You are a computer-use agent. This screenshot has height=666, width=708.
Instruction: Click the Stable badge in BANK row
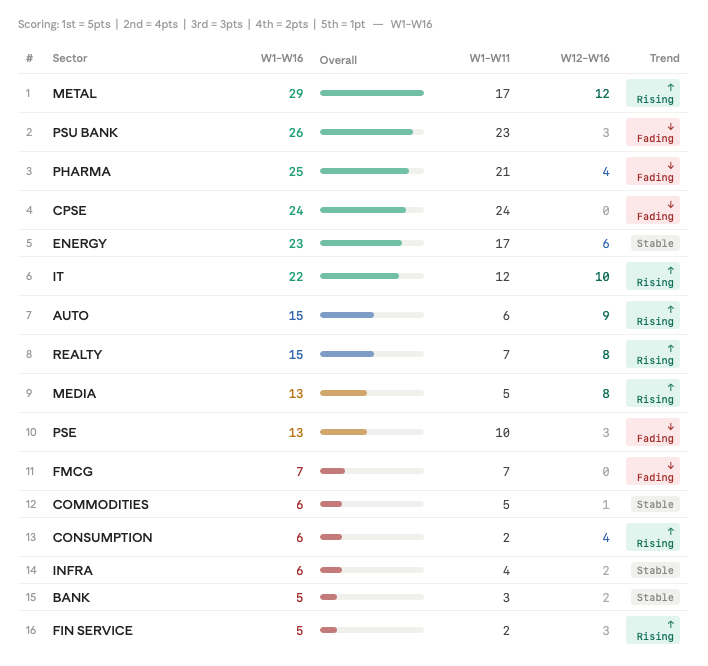coord(655,597)
